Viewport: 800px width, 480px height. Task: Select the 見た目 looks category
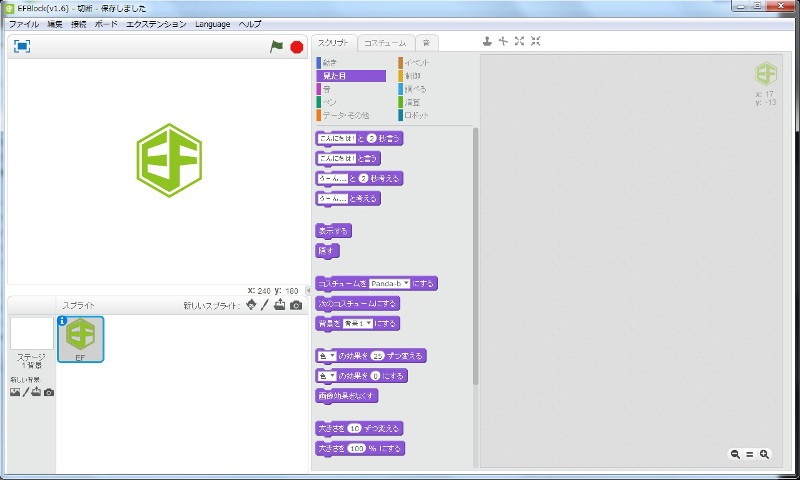351,76
